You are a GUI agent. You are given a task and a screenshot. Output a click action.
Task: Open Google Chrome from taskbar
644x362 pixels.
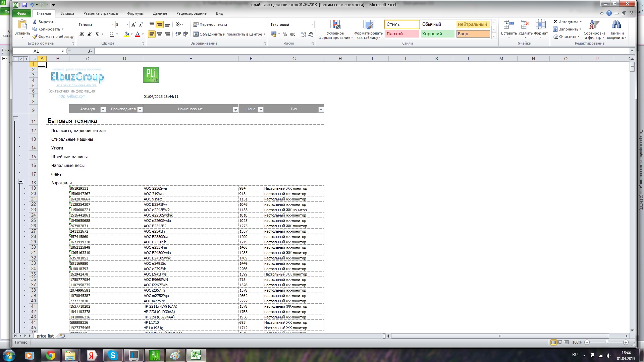[x=51, y=355]
